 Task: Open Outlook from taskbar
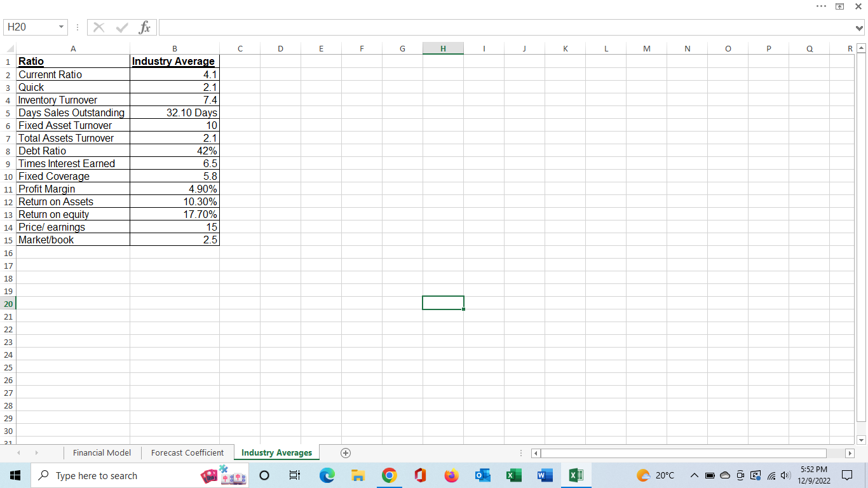click(x=482, y=475)
